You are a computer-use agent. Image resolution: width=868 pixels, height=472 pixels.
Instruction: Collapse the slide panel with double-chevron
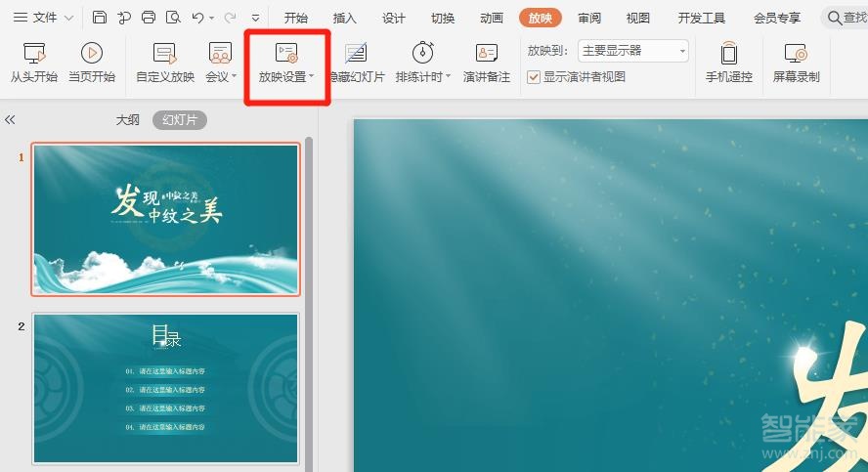(11, 119)
